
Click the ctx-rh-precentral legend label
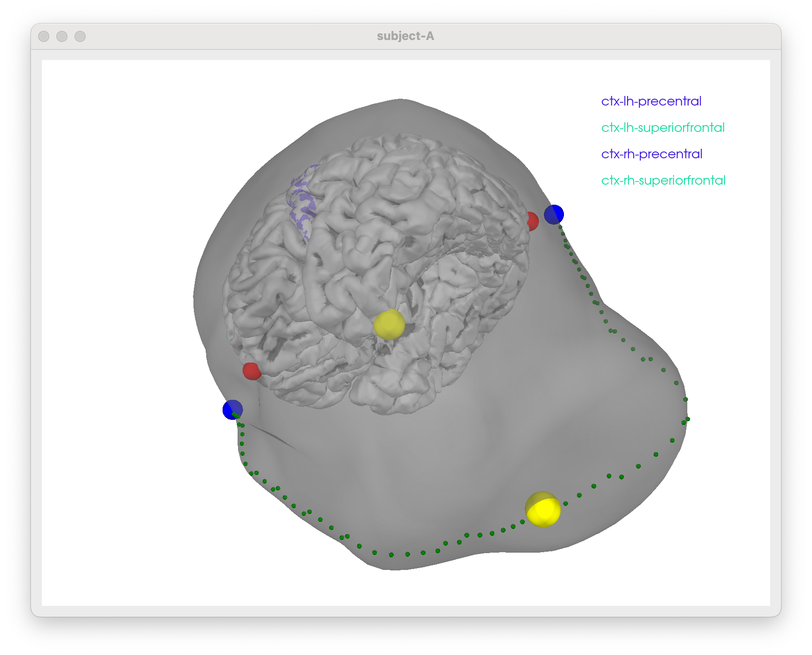[x=651, y=154]
